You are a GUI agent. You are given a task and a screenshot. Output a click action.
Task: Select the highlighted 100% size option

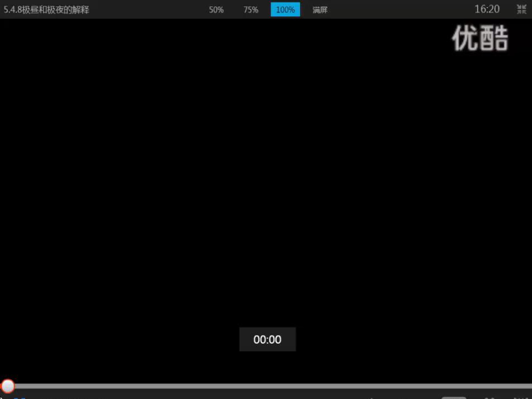coord(285,9)
